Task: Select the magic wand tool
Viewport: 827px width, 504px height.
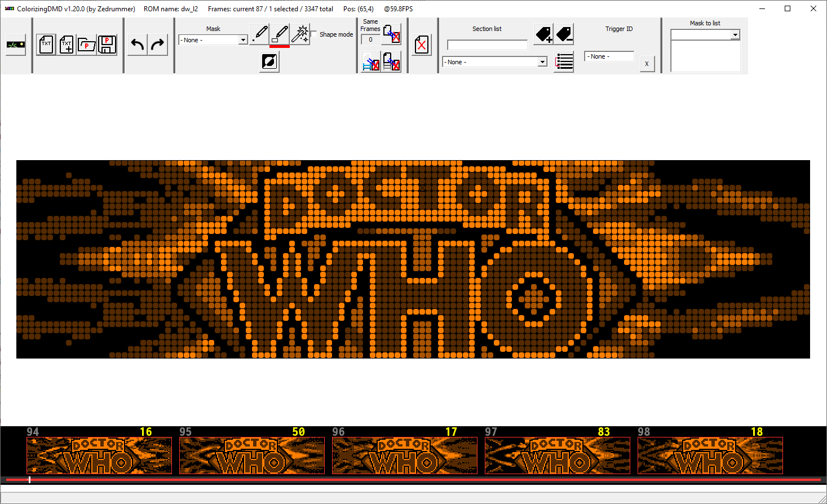Action: [x=300, y=34]
